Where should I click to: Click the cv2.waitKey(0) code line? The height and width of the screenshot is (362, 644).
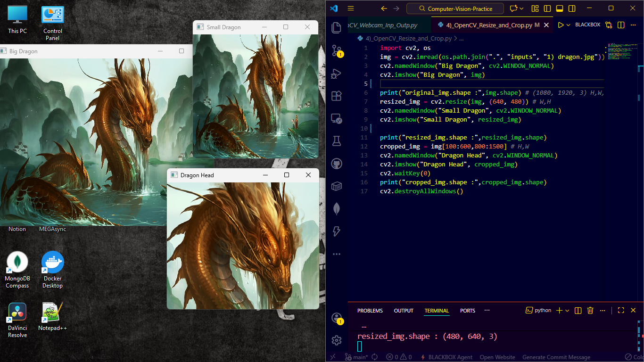point(405,173)
